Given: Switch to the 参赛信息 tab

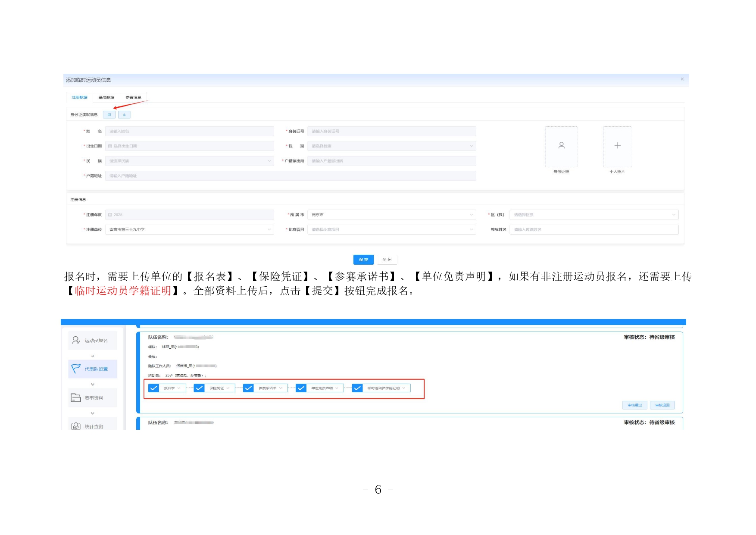Looking at the screenshot, I should [133, 97].
